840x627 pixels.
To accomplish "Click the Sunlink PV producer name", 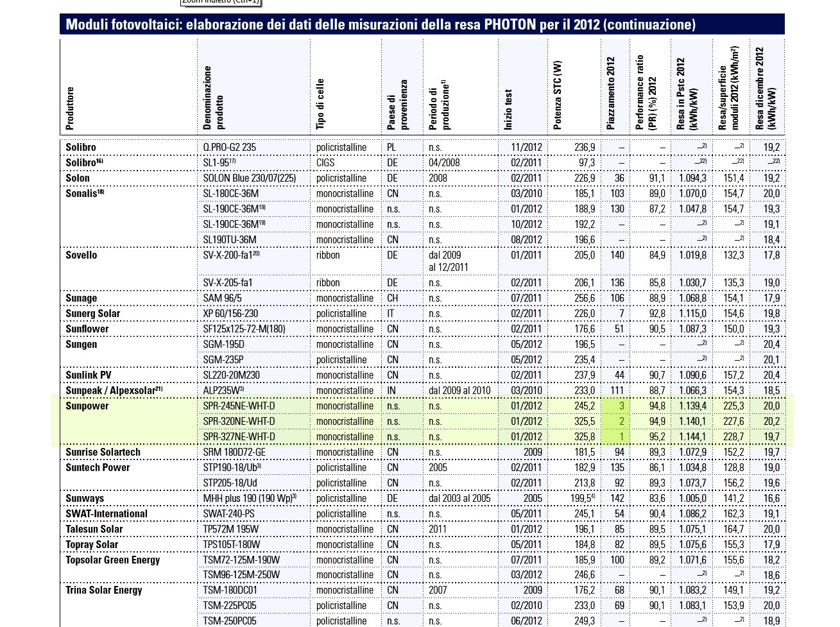I will tap(89, 375).
